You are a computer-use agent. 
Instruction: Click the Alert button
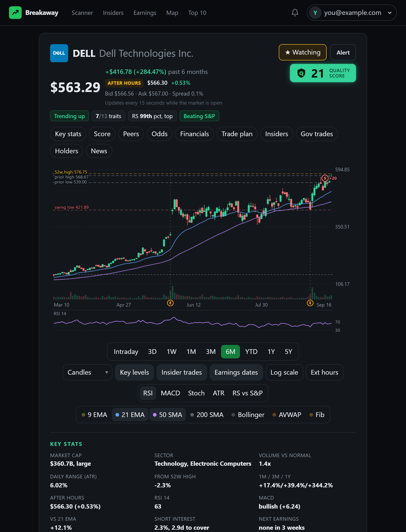coord(343,52)
